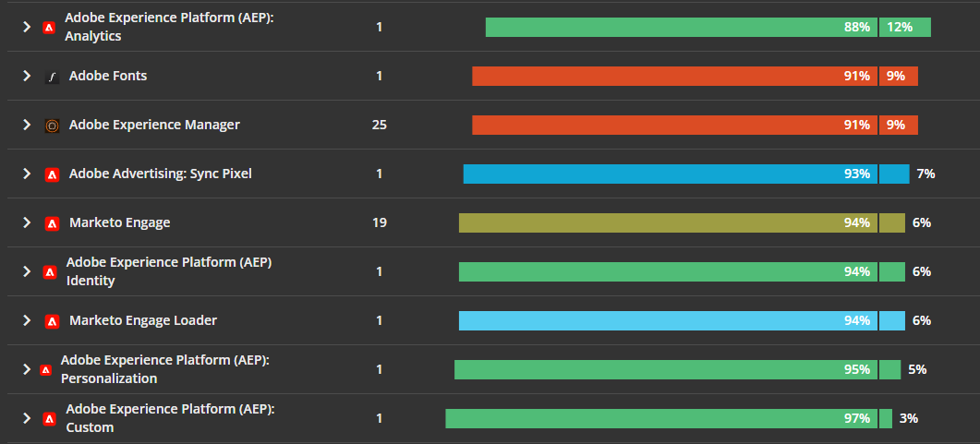
Task: Click Adobe icon beside Marketo Engage Loader
Action: pyautogui.click(x=53, y=321)
